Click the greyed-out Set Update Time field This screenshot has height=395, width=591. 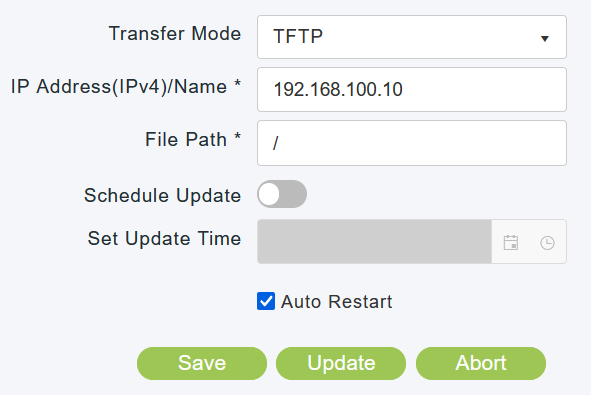point(375,242)
